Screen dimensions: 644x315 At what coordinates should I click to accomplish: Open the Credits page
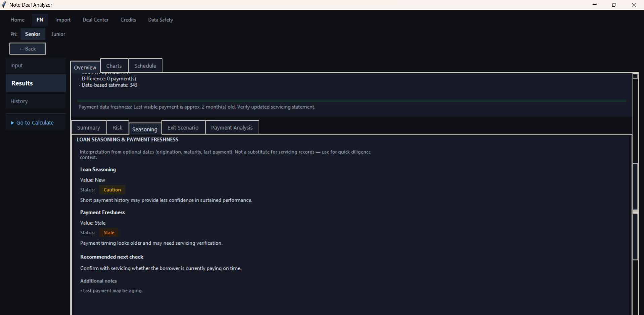[x=128, y=20]
